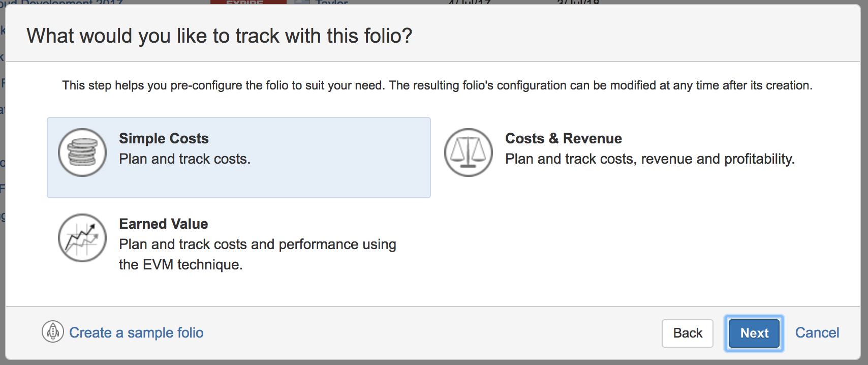Choose the Costs & Revenue heading
This screenshot has width=868, height=365.
[x=563, y=138]
